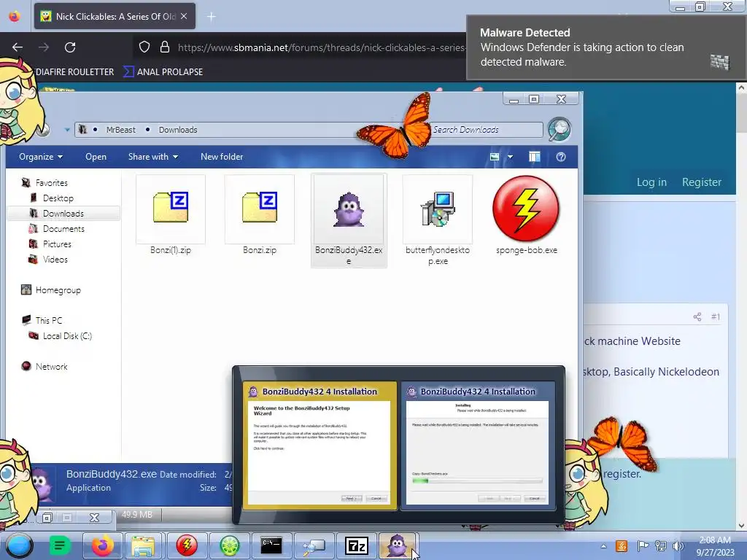Open the Explorer help question mark icon
747x560 pixels.
click(561, 157)
